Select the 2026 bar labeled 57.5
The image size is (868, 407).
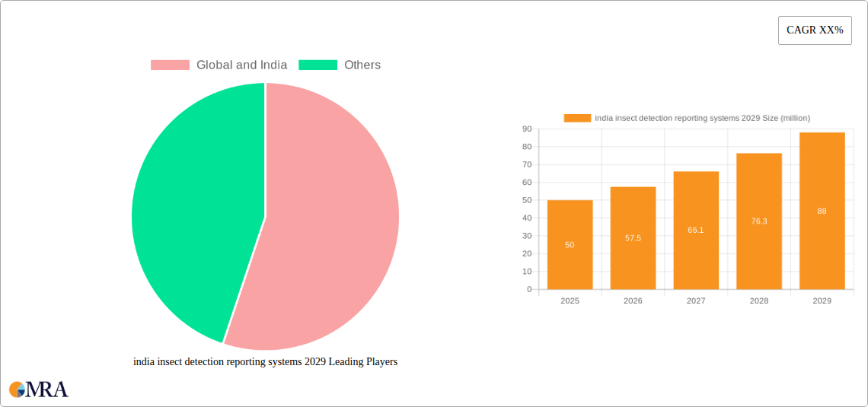(x=633, y=238)
